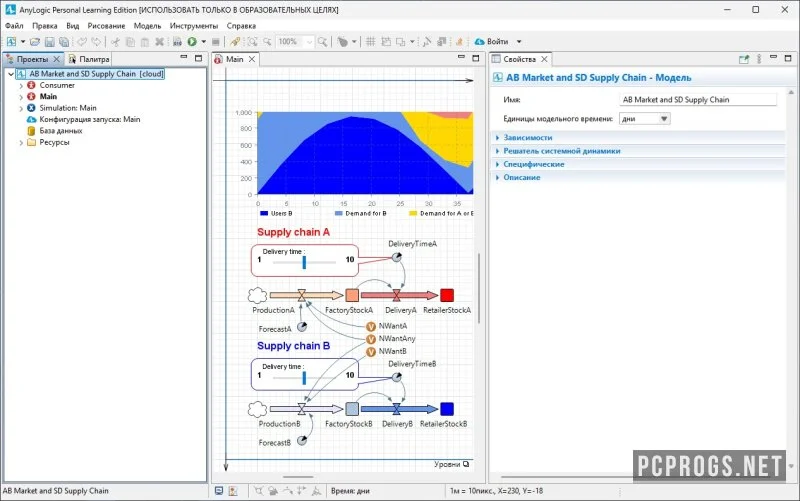Select the RetailerStockB blue stock

click(447, 409)
